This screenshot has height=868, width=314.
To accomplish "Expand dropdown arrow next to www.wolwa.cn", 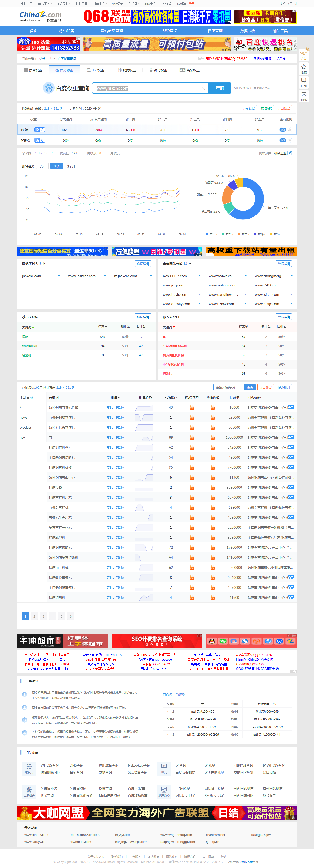I will click(246, 276).
